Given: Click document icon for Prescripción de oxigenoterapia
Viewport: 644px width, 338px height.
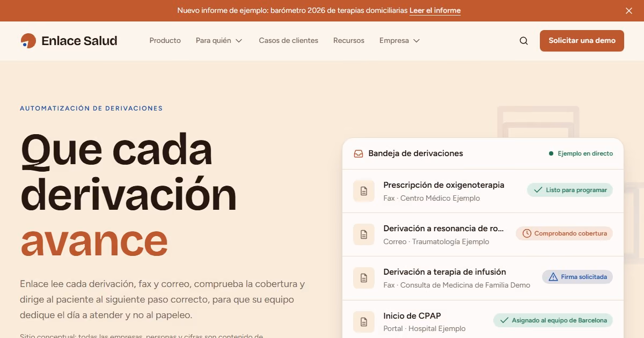Looking at the screenshot, I should point(364,191).
